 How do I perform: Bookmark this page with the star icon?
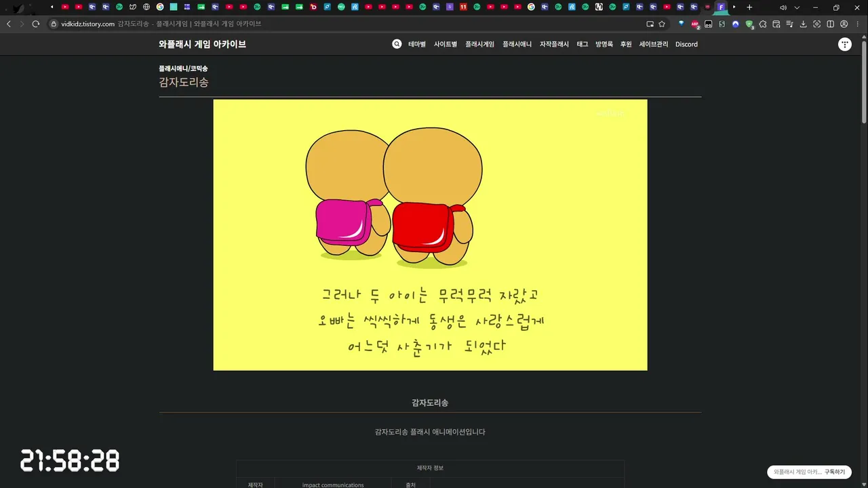tap(662, 24)
